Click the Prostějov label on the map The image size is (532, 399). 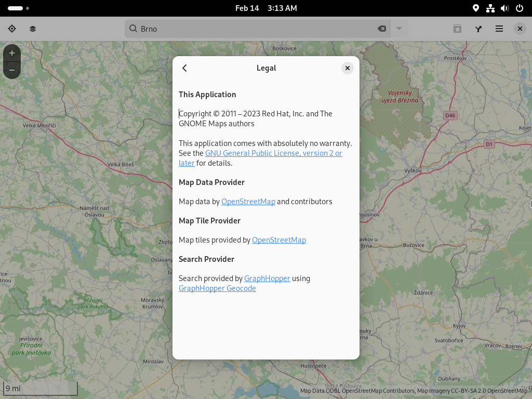click(x=455, y=58)
